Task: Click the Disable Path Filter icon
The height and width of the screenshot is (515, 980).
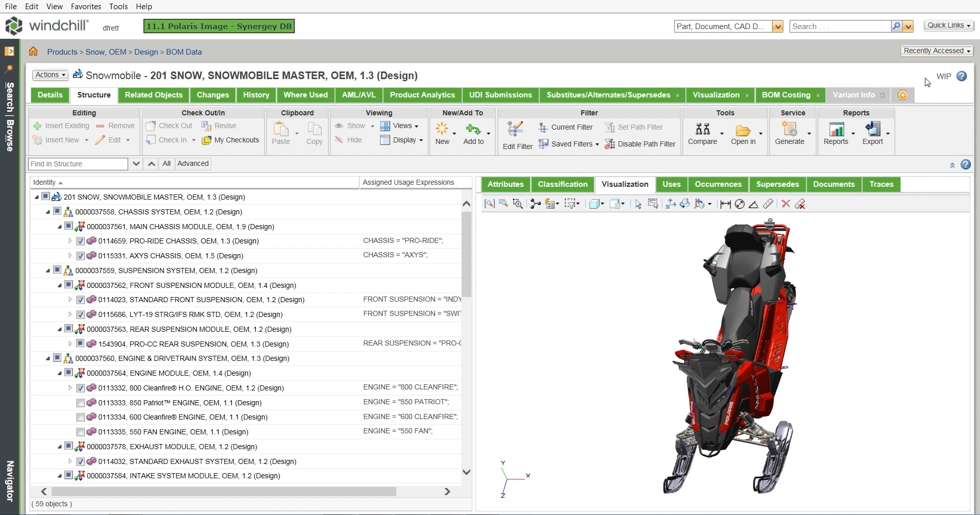Action: 609,144
